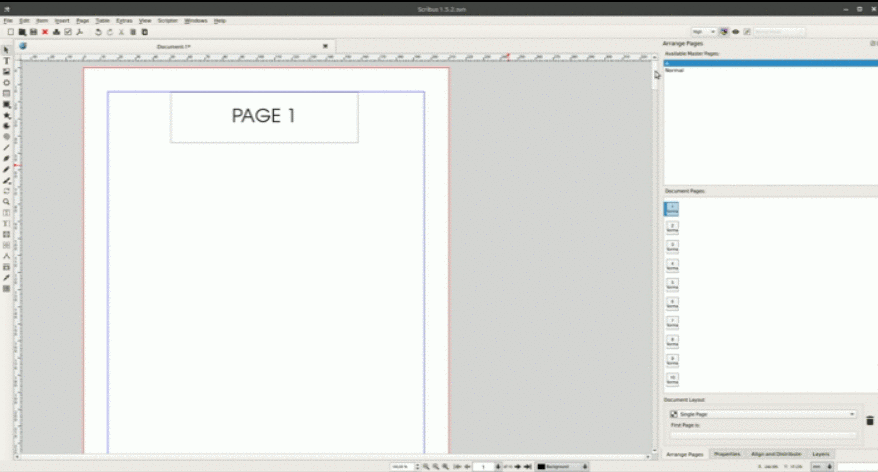Select the Normal master page
The image size is (878, 472).
(x=674, y=71)
